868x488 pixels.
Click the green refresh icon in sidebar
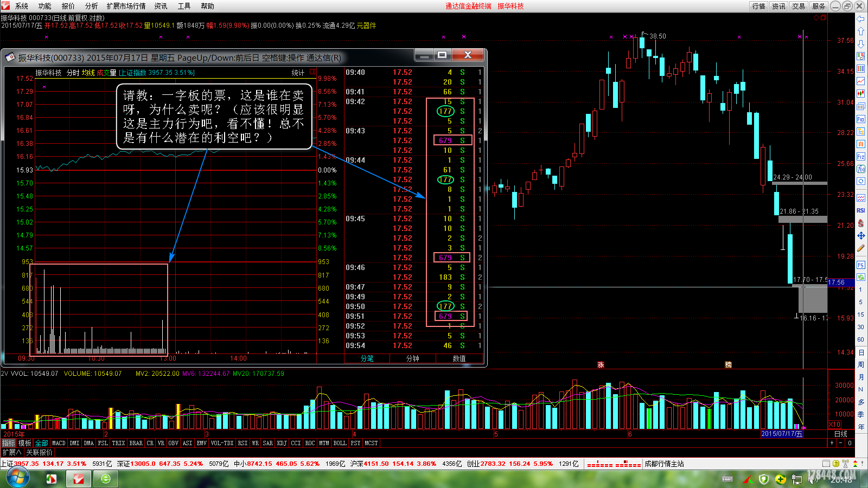point(861,277)
